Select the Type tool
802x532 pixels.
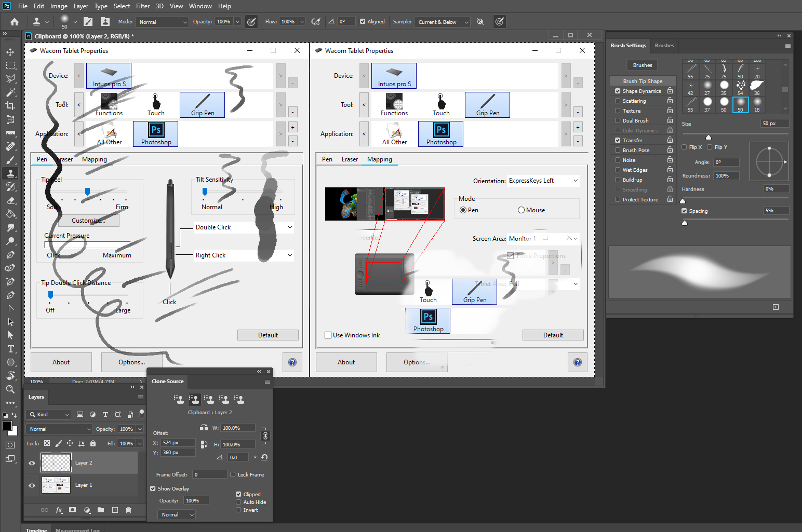(10, 349)
